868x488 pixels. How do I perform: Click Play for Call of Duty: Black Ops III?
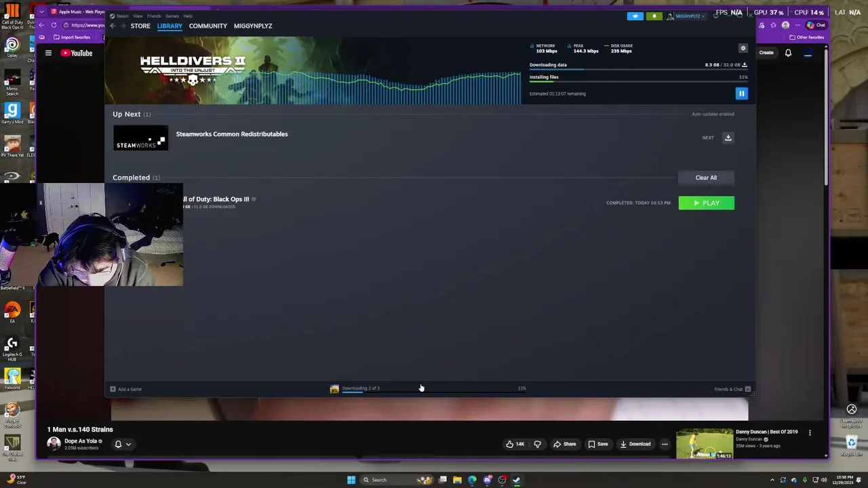[706, 203]
